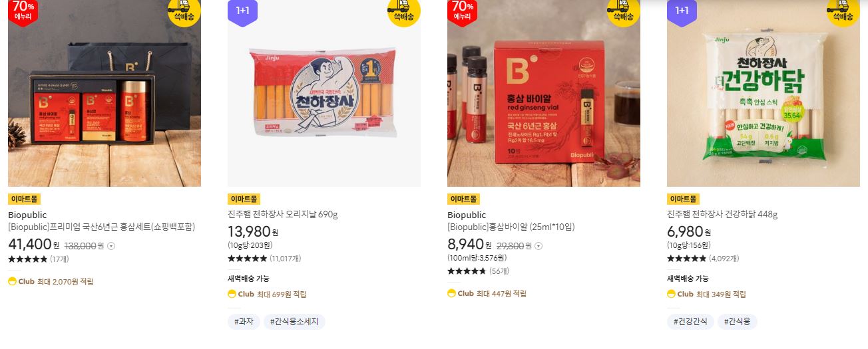The height and width of the screenshot is (349, 868).
Task: Select the #과자 hashtag tag
Action: (244, 322)
